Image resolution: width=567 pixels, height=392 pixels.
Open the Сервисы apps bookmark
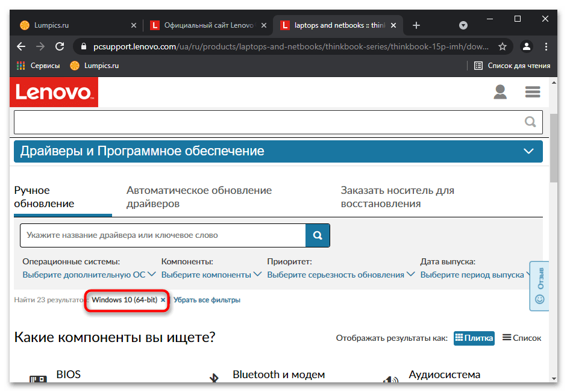coord(38,66)
